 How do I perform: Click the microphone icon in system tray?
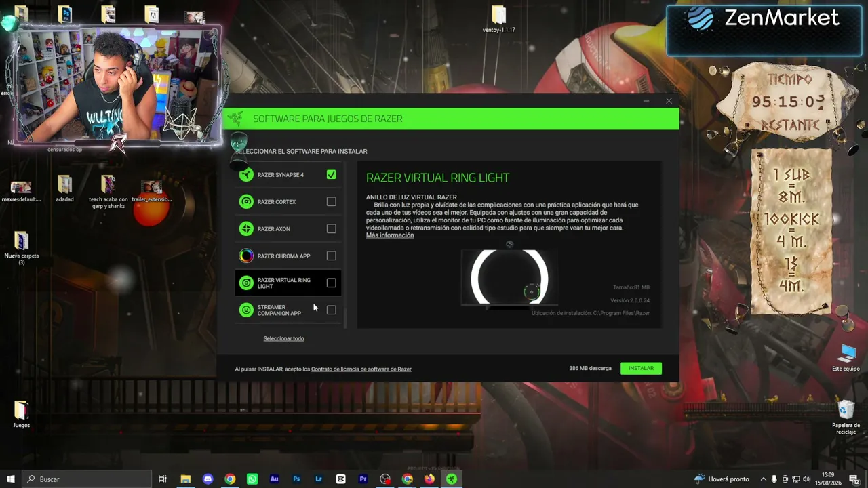pos(774,479)
